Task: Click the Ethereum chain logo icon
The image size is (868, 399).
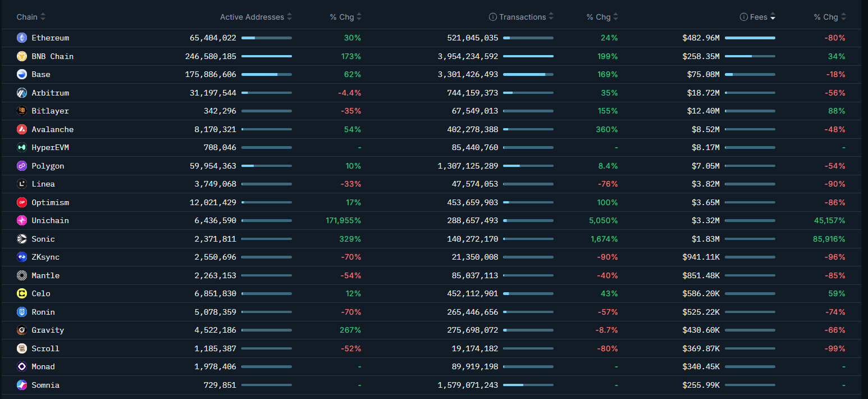Action: (22, 38)
